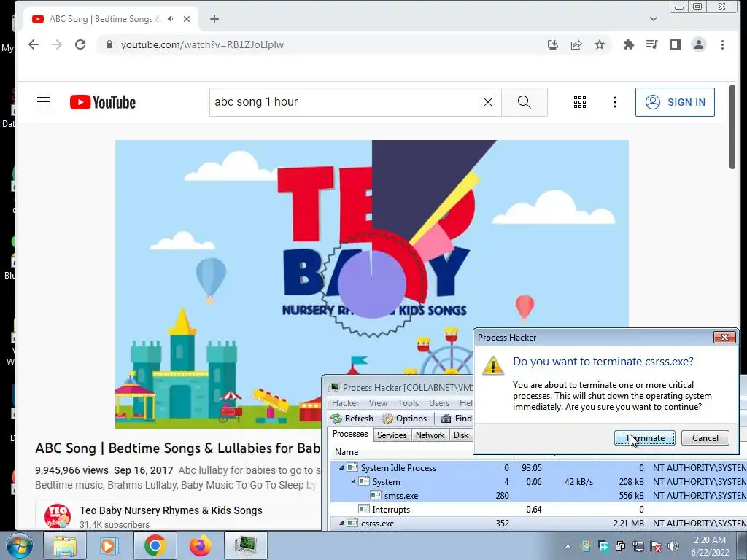This screenshot has height=560, width=747.
Task: Switch to Process Hacker taskbar button
Action: point(245,545)
